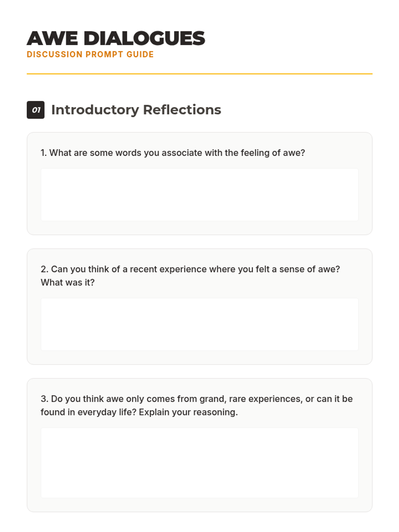Click the number '2.' beginning the second question

45,269
